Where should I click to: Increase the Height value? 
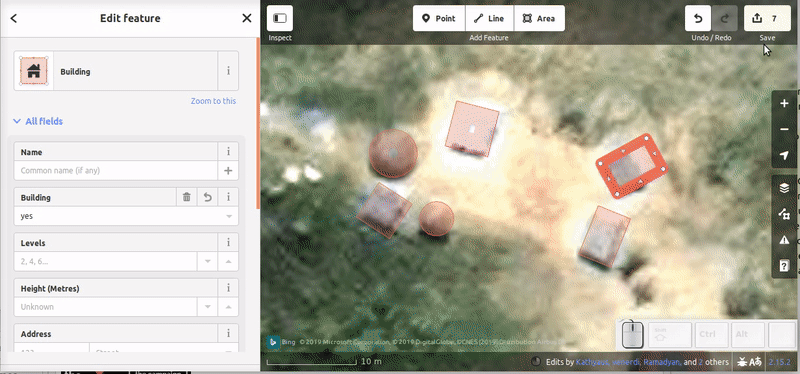click(x=228, y=307)
